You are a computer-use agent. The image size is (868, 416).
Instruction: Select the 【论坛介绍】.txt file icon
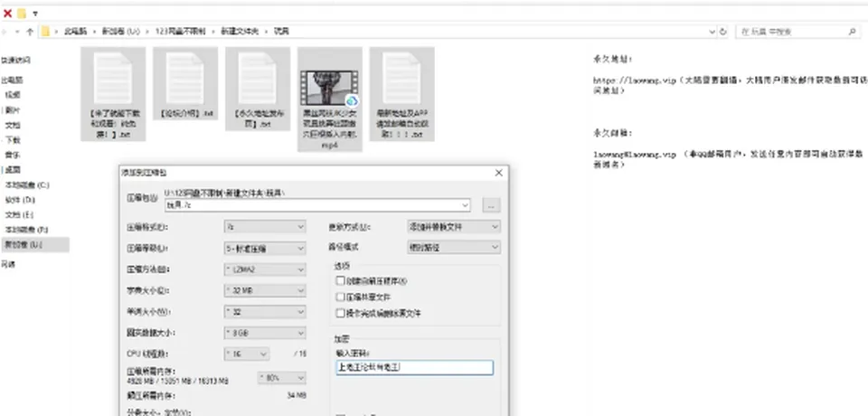[x=185, y=78]
